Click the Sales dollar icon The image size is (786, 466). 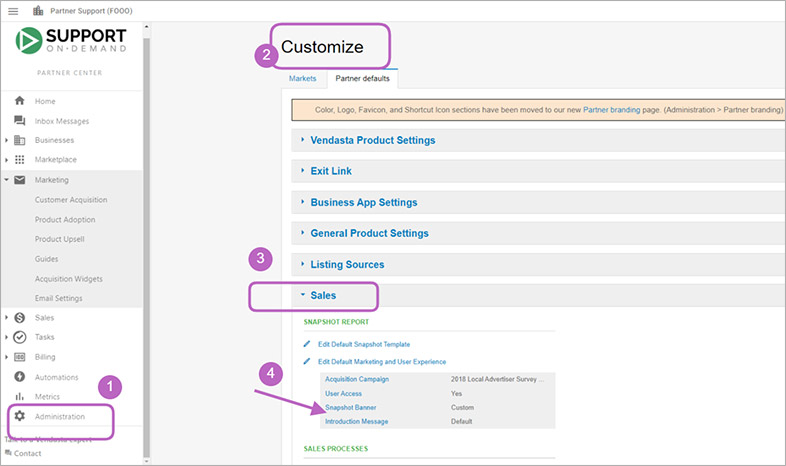(20, 317)
